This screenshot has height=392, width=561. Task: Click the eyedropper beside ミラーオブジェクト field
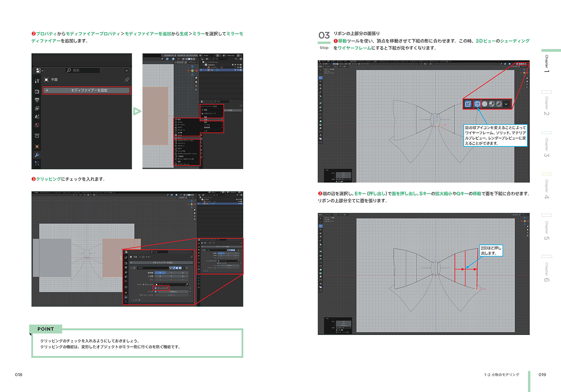point(187,284)
